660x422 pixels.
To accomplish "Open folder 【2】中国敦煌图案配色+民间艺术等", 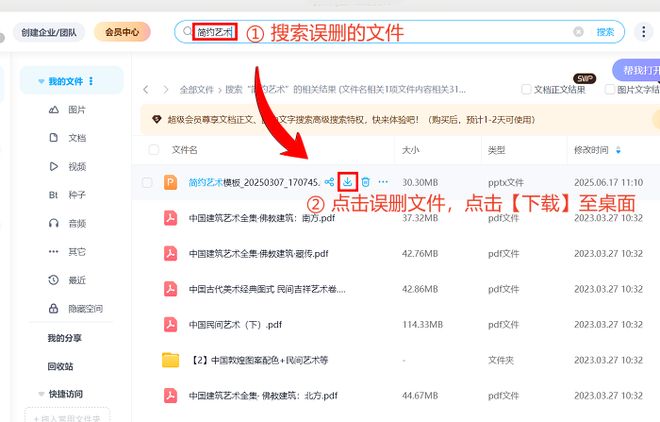I will [x=259, y=360].
